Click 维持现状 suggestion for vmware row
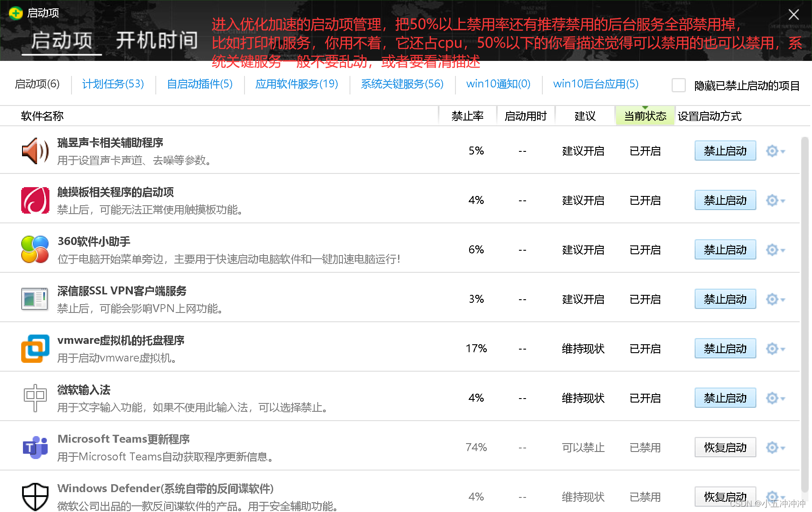This screenshot has height=512, width=812. 583,349
